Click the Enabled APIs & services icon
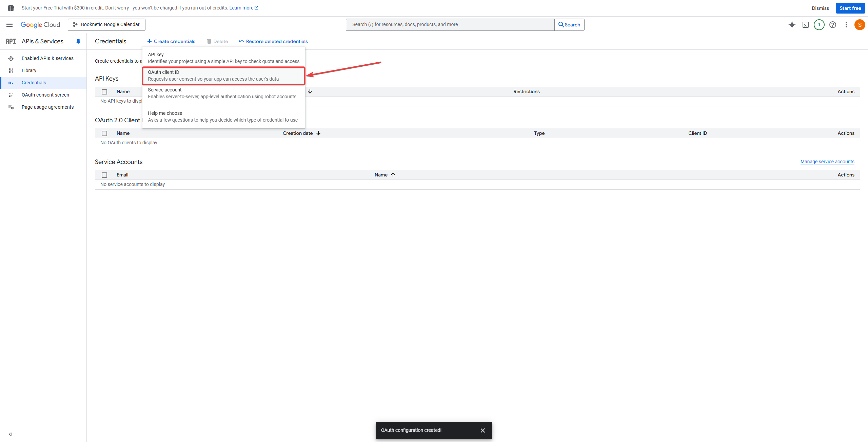 point(11,58)
